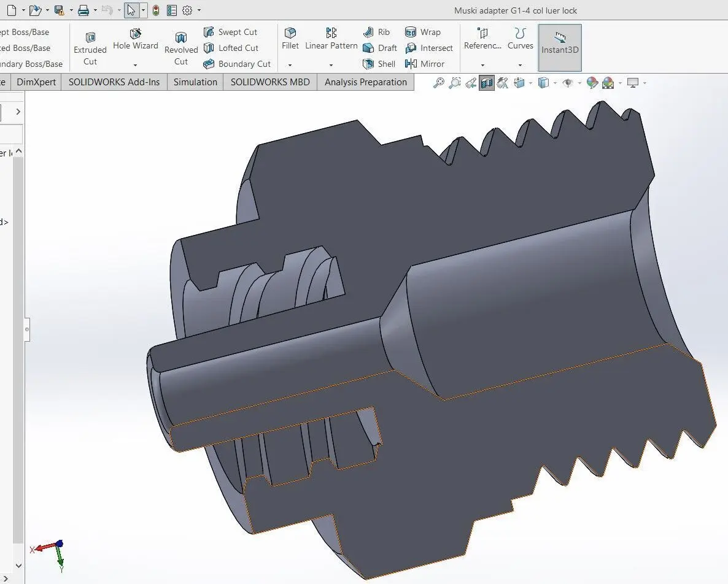Viewport: 728px width, 584px height.
Task: Use the Intersect feature
Action: pos(428,48)
